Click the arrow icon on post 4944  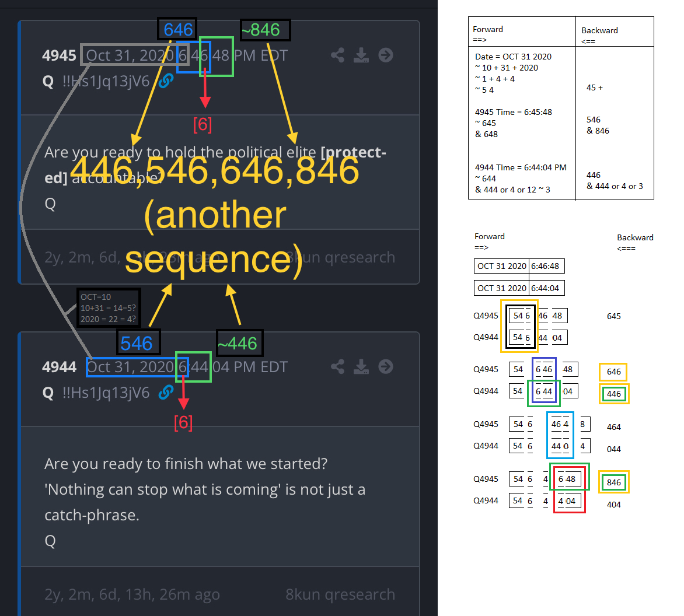386,367
